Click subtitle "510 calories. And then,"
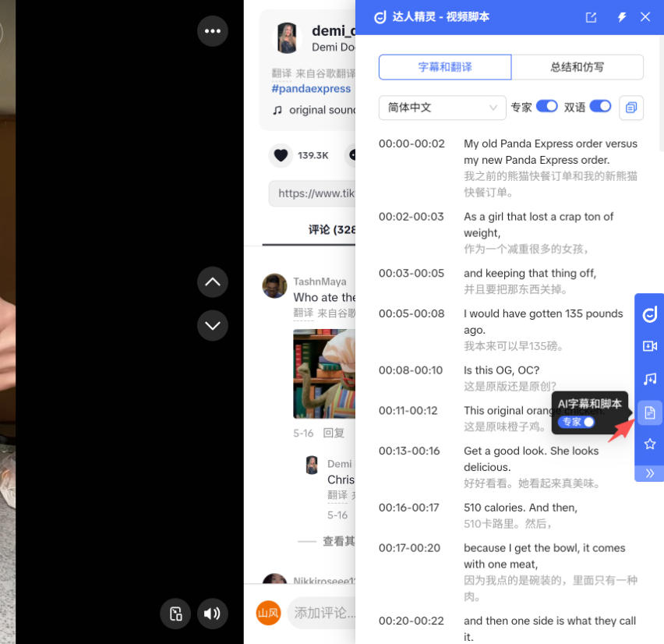 tap(521, 508)
